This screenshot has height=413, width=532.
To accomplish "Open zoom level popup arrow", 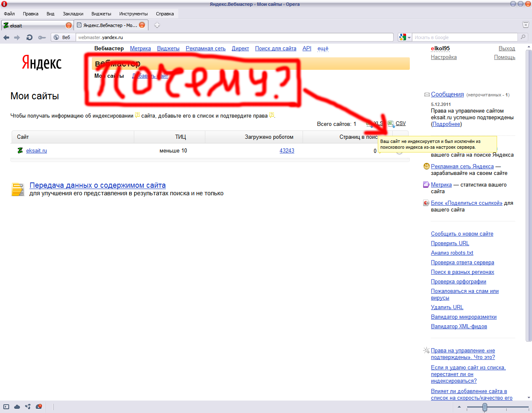I will [x=459, y=407].
